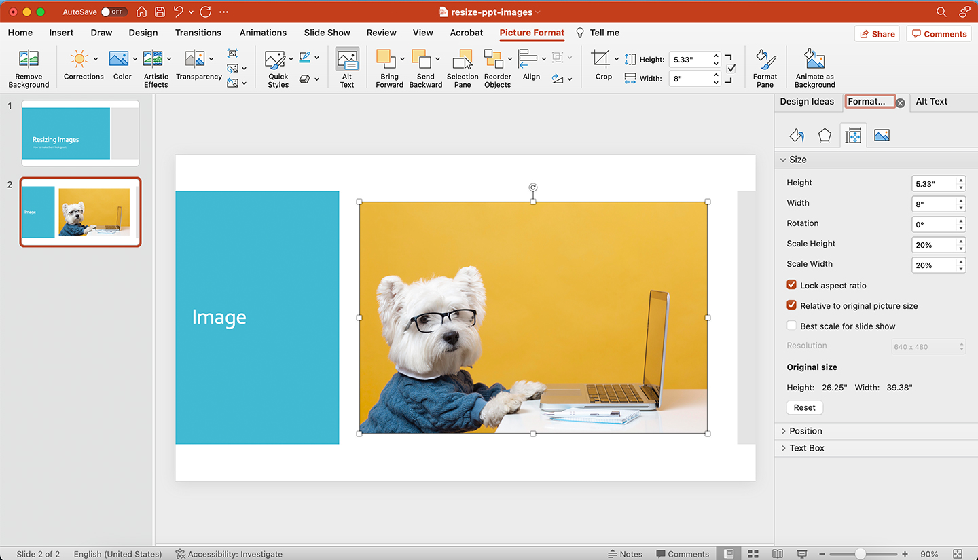This screenshot has width=978, height=560.
Task: Switch to the Picture tab in Format pane
Action: point(882,135)
